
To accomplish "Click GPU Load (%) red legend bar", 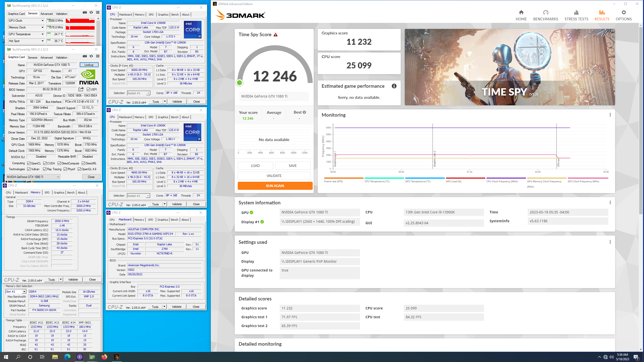I will [465, 178].
